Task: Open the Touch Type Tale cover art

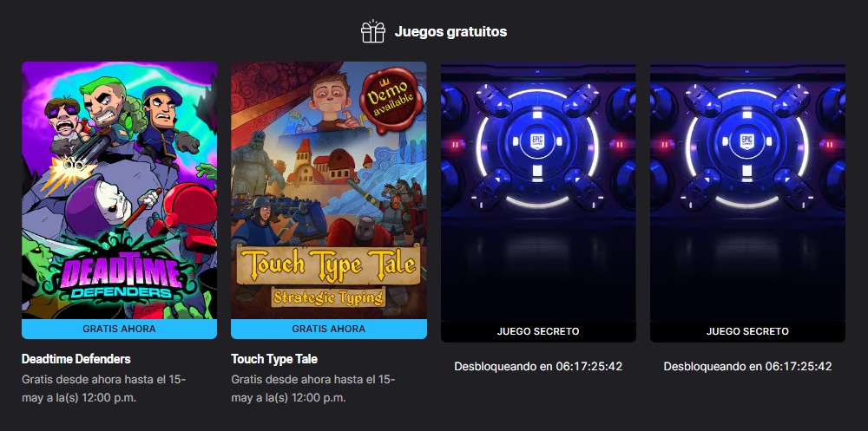Action: click(x=329, y=190)
